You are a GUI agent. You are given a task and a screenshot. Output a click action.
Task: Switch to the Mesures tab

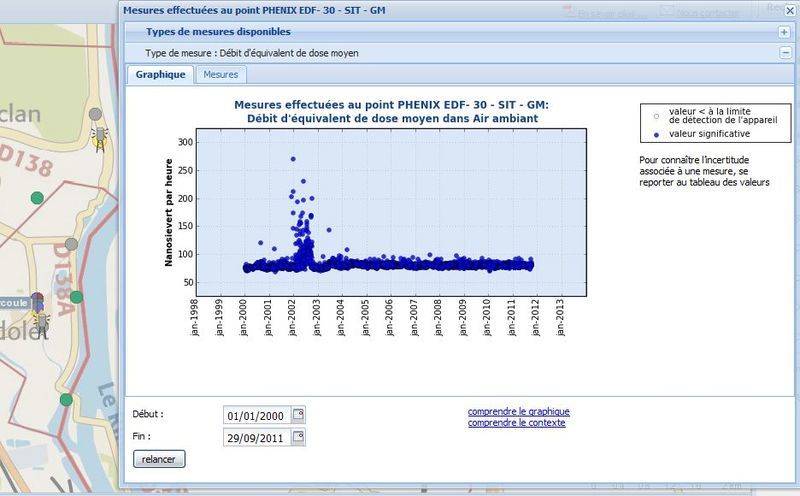click(x=220, y=75)
